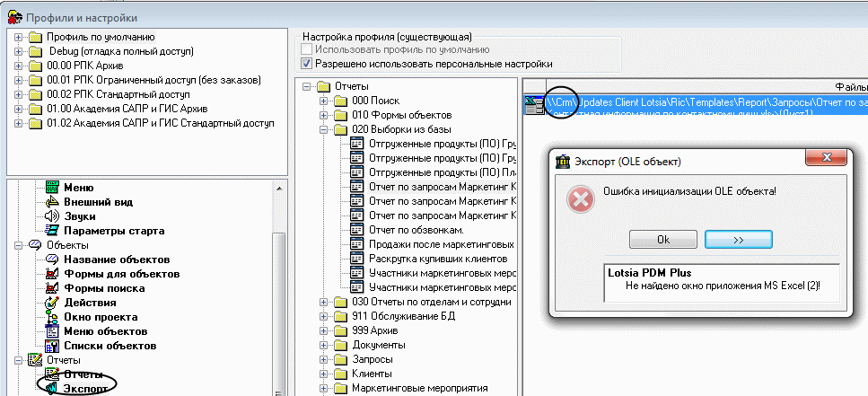Screen dimensions: 868x396
Task: Collapse the 020 Выборки из базы folder
Action: 324,129
